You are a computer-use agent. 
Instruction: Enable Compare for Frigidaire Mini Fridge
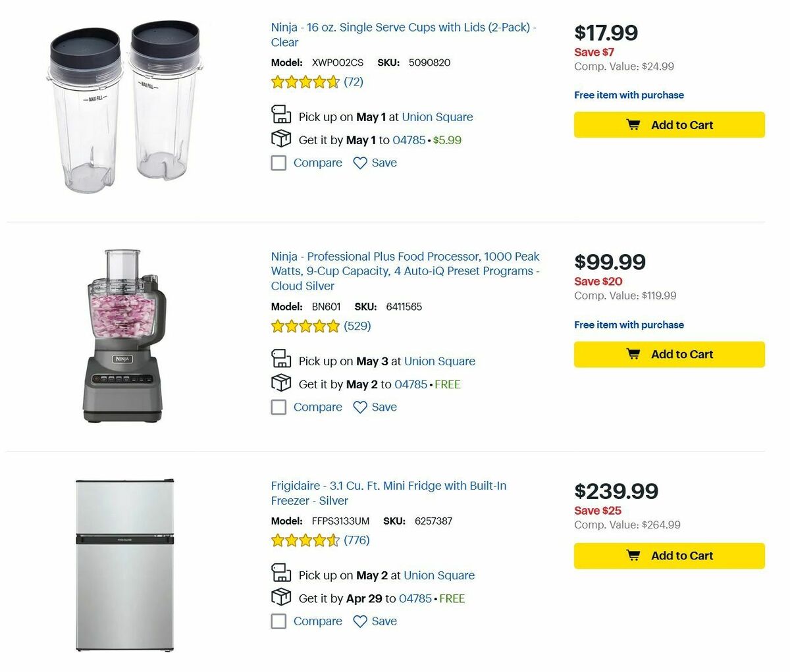coord(279,621)
